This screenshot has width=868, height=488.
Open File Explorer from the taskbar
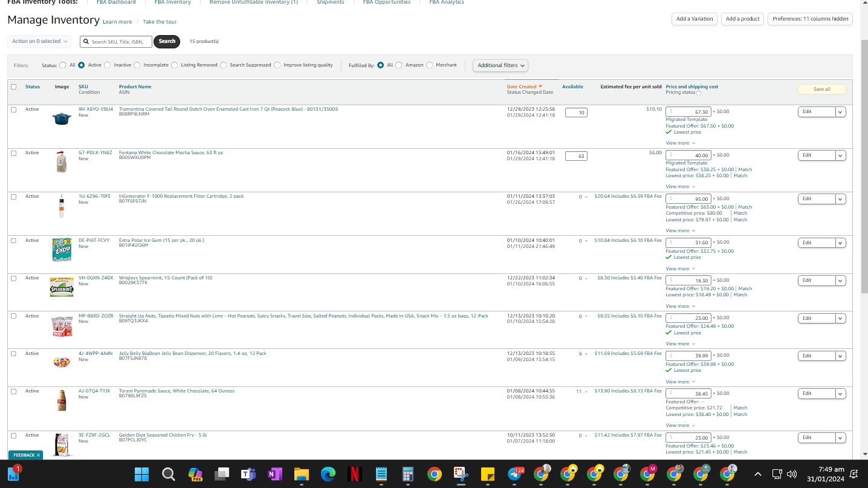pos(302,474)
